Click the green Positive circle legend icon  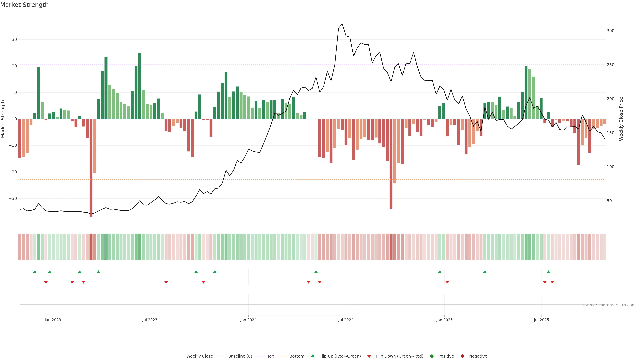coord(432,356)
